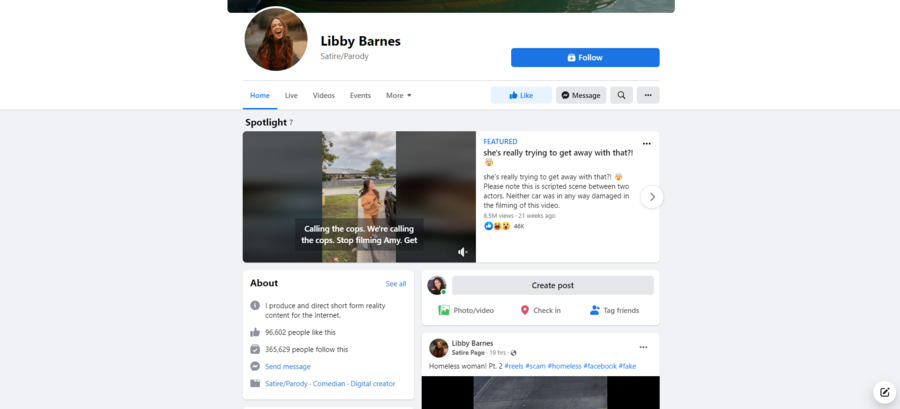Switch to the Live tab
Image resolution: width=900 pixels, height=409 pixels.
[291, 95]
